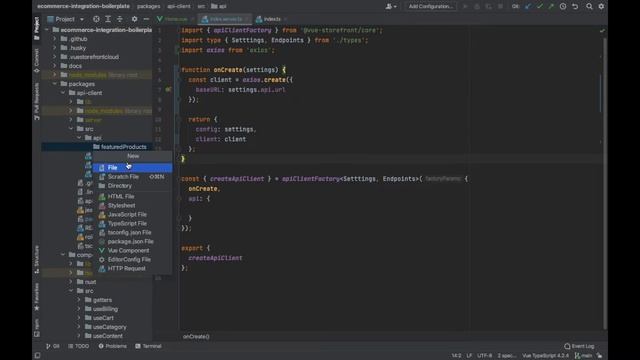Viewport: 640px width, 360px height.
Task: Switch to the Vue file editor tab
Action: pyautogui.click(x=176, y=19)
